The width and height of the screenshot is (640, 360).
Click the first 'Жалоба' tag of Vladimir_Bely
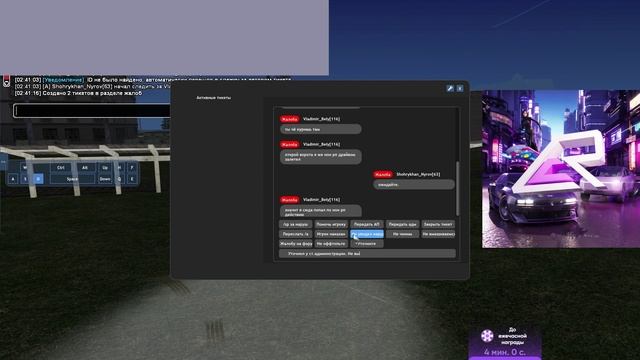tap(289, 119)
